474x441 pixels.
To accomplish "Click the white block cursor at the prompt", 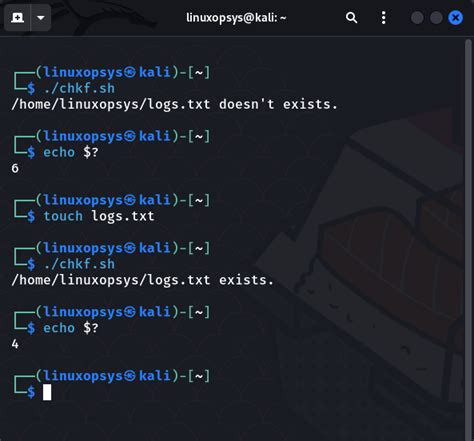I will tap(47, 392).
